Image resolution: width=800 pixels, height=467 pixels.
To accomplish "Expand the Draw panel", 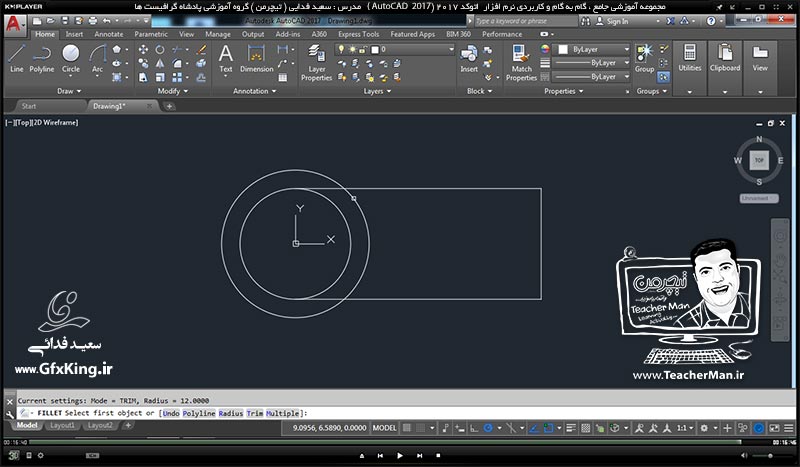I will [x=69, y=91].
